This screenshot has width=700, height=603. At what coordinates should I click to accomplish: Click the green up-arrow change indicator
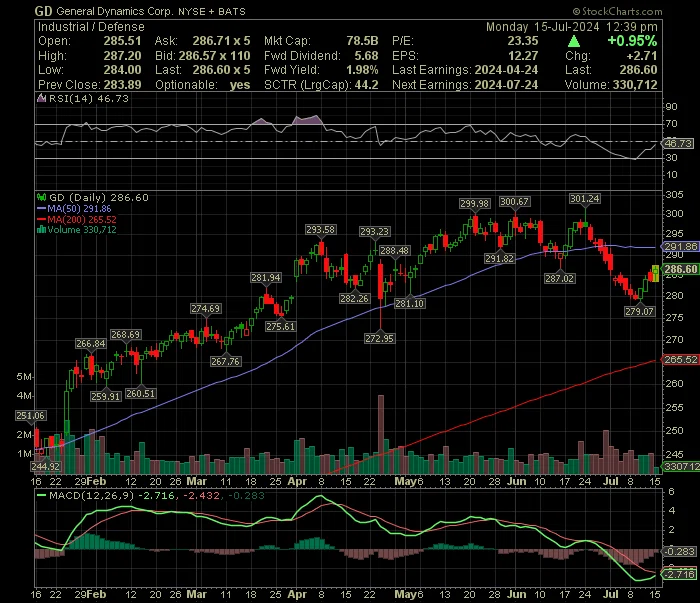tap(574, 42)
